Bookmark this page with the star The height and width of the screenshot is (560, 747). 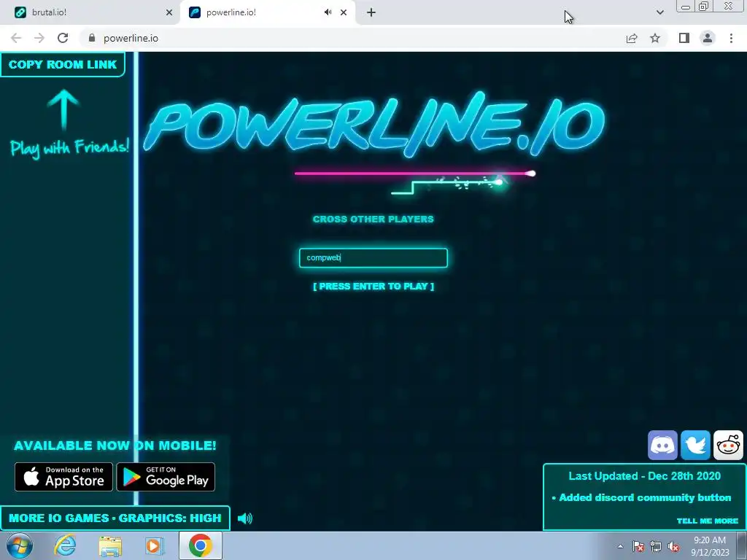tap(655, 38)
